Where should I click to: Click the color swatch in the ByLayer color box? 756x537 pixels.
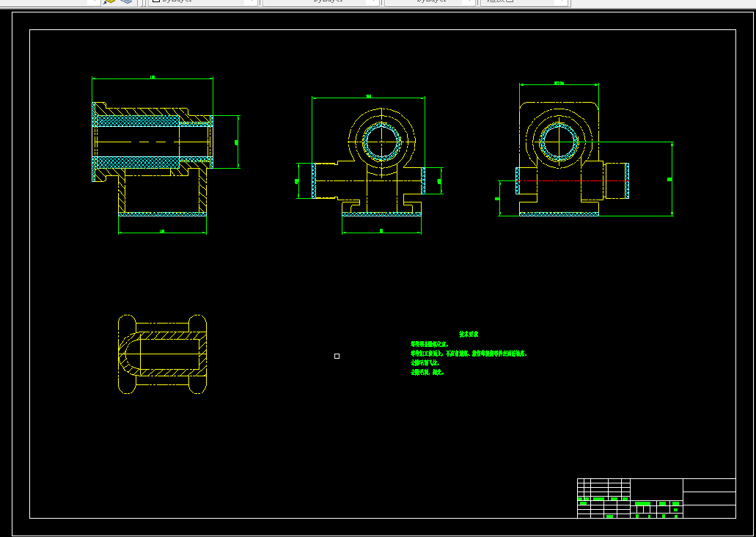156,1
